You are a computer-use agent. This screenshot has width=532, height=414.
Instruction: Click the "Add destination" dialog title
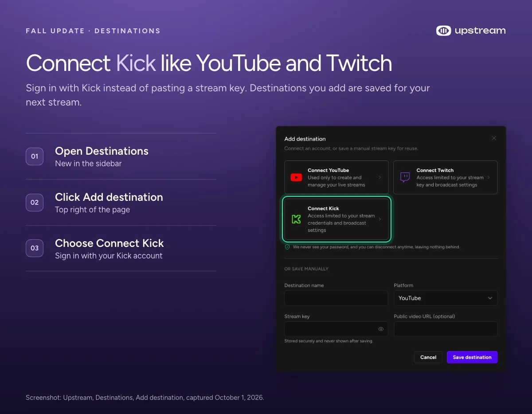[305, 139]
